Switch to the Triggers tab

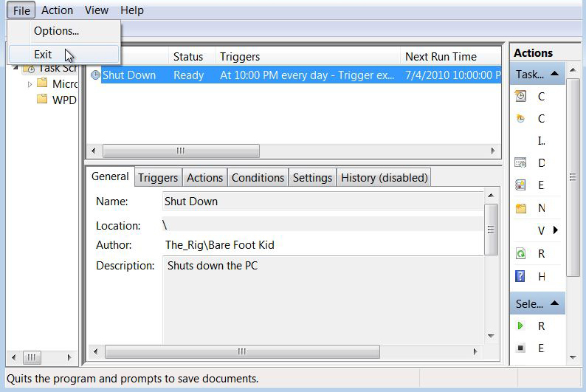pos(158,178)
